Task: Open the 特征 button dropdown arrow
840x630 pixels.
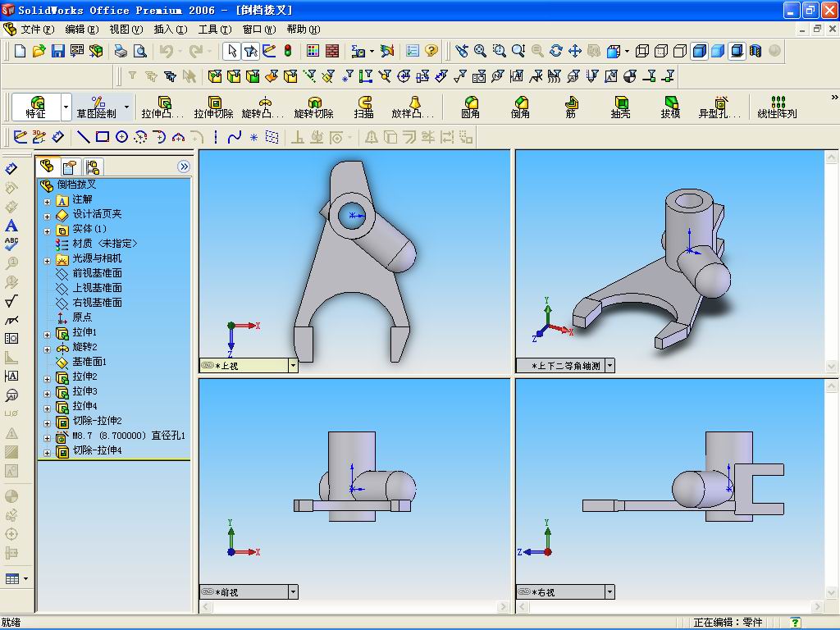Action: pos(66,107)
